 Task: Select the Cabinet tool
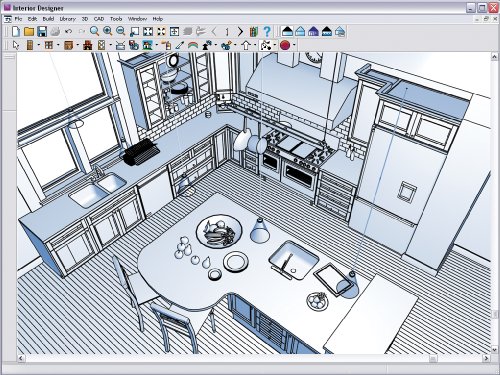point(68,45)
